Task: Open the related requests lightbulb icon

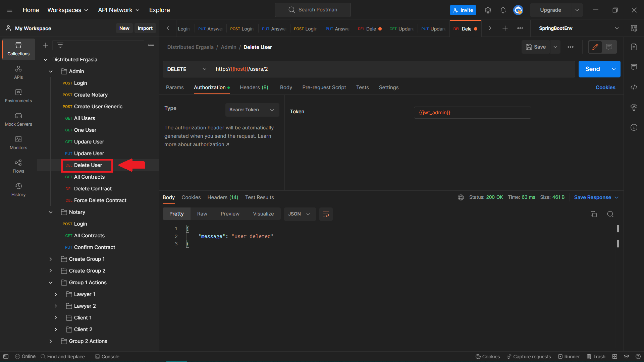Action: click(634, 107)
